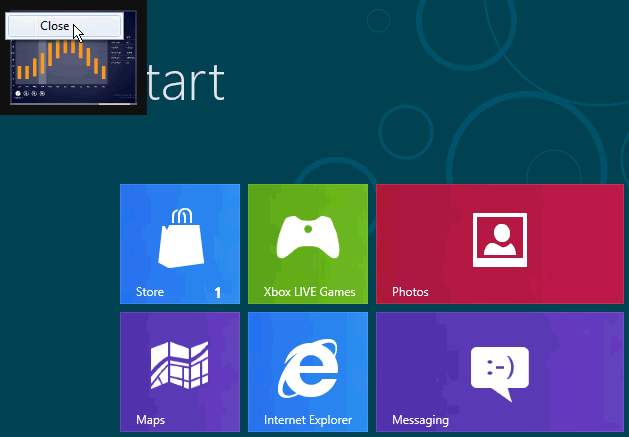This screenshot has width=629, height=437.
Task: Open the Maps tile
Action: (180, 372)
